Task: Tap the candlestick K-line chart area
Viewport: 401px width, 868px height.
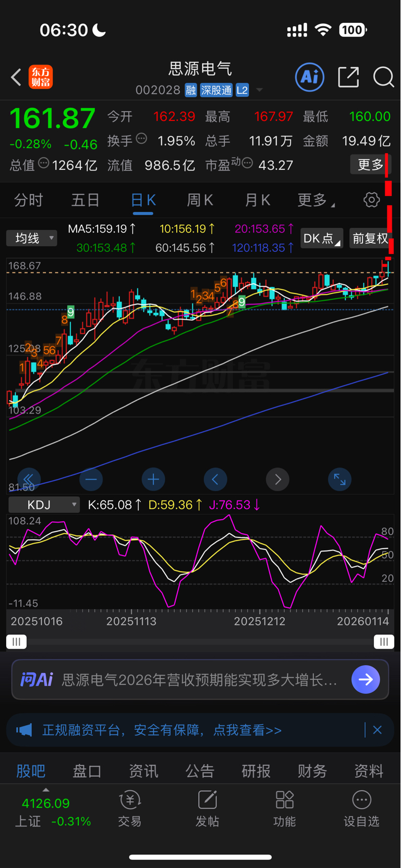Action: click(x=200, y=375)
